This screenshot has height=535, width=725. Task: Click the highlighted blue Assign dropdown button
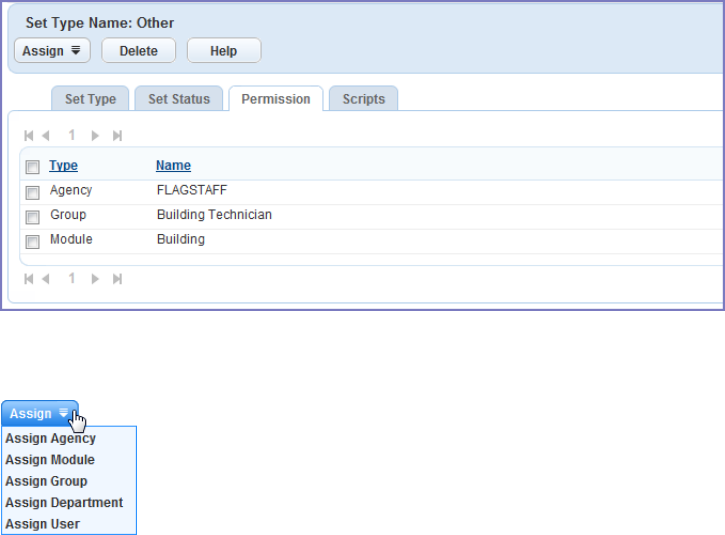[x=40, y=413]
